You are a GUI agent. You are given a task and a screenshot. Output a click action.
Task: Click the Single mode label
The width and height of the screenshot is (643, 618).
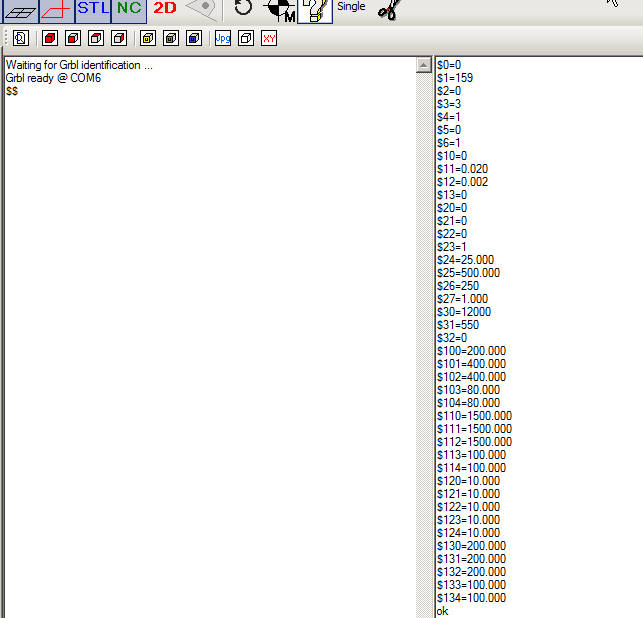(x=351, y=7)
